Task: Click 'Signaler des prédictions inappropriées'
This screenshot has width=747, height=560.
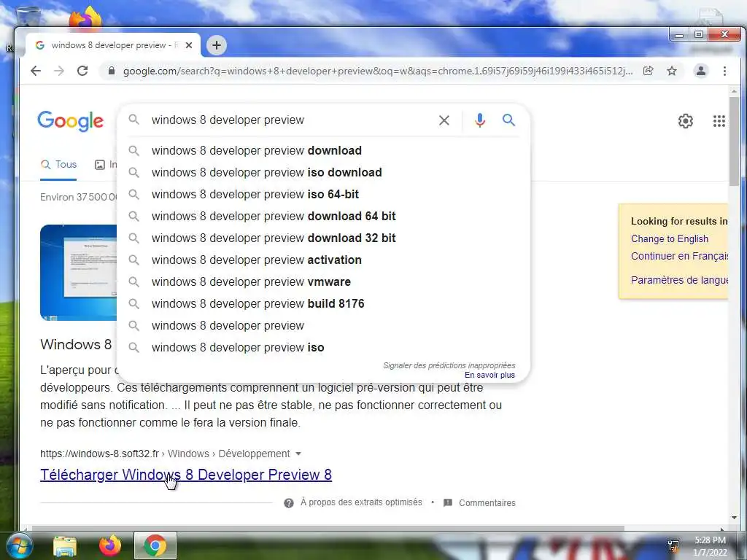Action: [449, 365]
